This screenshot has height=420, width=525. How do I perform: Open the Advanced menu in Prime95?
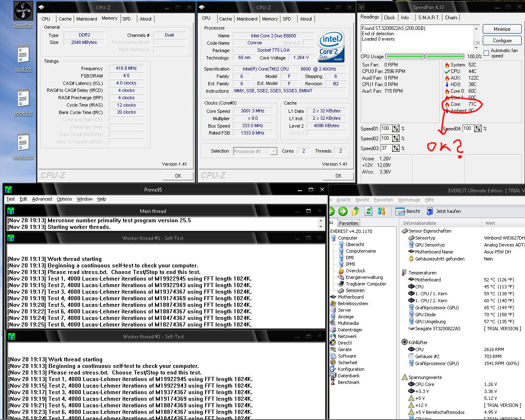[x=42, y=199]
